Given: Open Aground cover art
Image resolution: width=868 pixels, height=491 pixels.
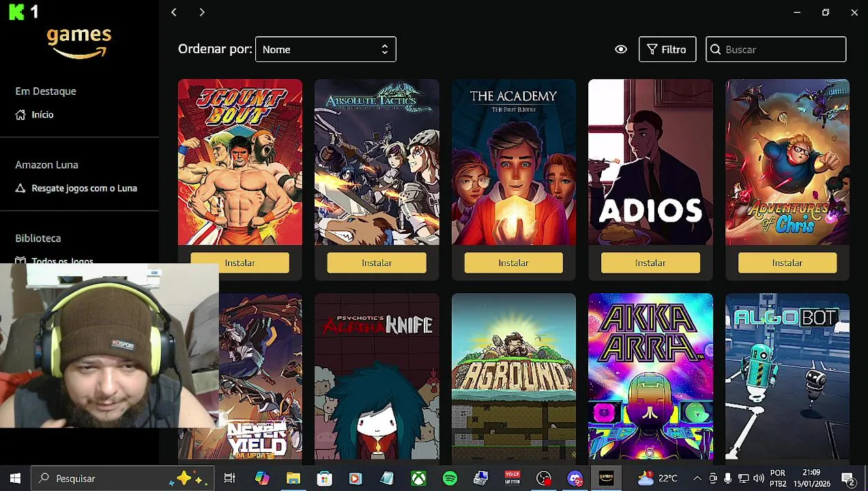Looking at the screenshot, I should click(x=513, y=376).
